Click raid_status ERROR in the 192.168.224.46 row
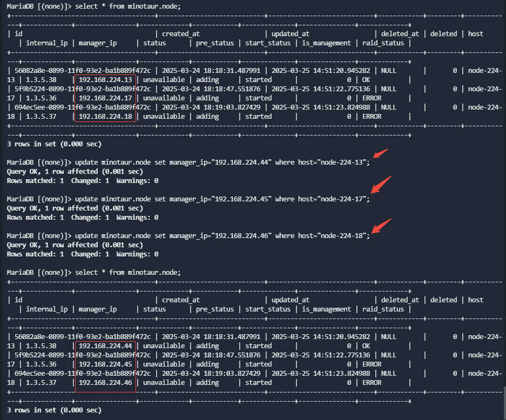The width and height of the screenshot is (506, 420). coord(372,383)
